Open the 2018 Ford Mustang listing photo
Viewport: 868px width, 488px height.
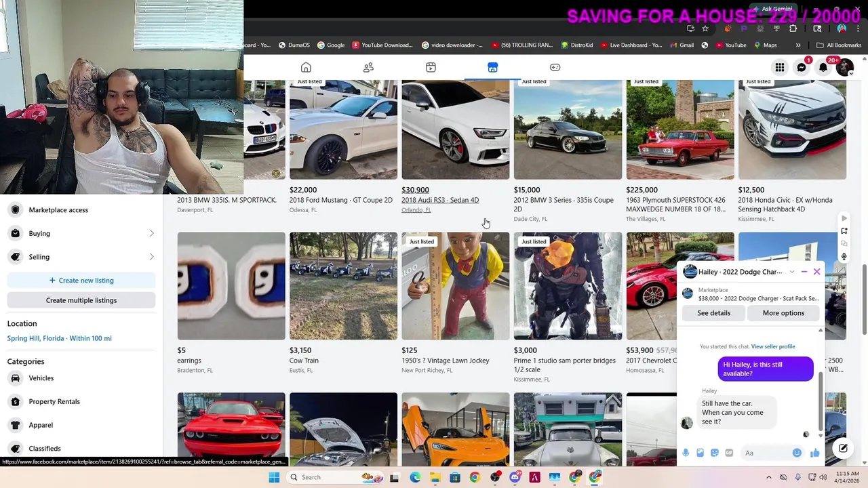click(x=343, y=129)
